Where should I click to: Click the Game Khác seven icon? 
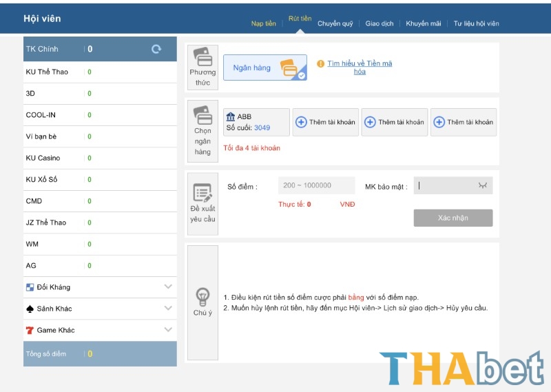(x=30, y=330)
